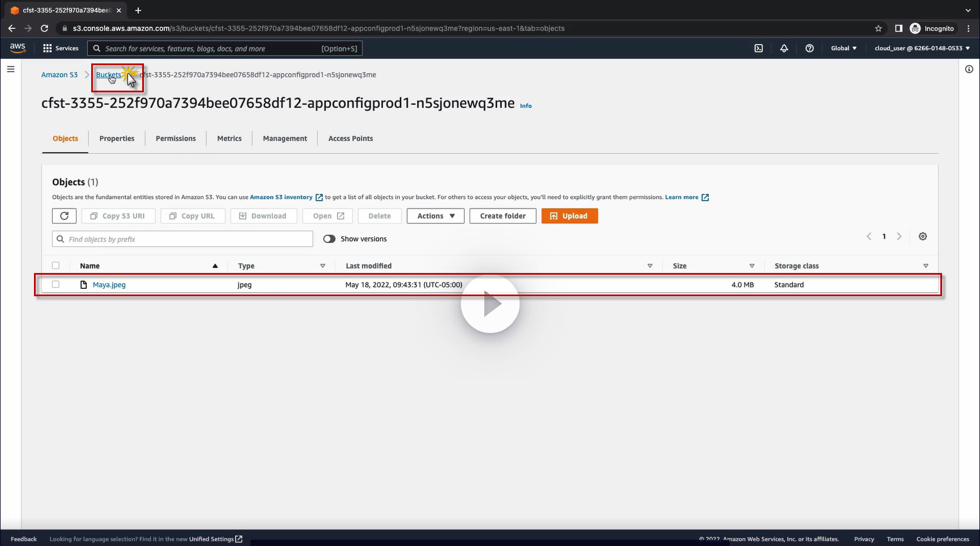
Task: Reload the browser page
Action: pos(44,28)
